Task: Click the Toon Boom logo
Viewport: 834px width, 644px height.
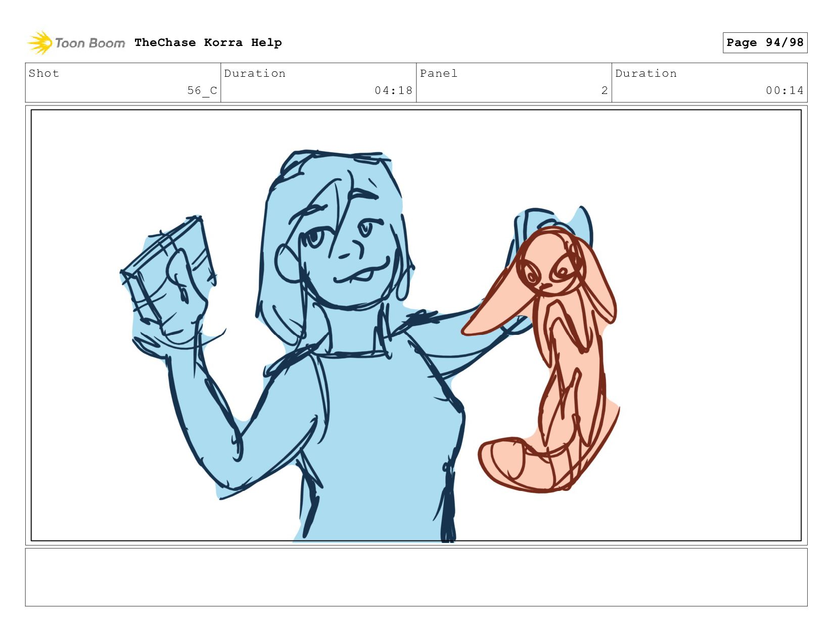Action: [76, 43]
